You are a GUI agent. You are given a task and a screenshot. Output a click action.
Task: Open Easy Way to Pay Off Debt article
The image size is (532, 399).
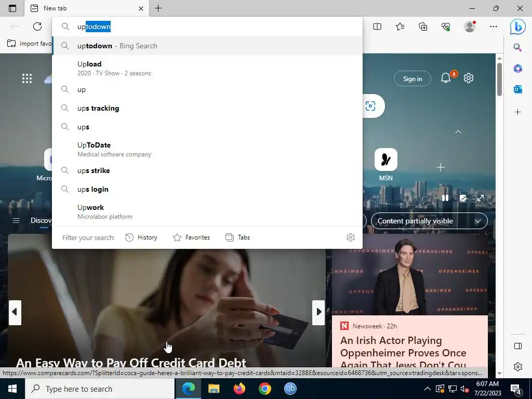click(131, 362)
